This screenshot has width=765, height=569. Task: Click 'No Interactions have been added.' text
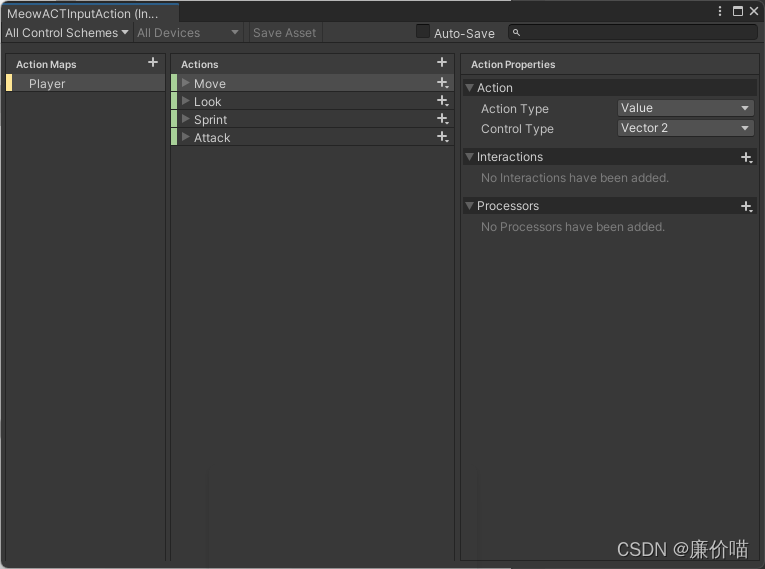[575, 178]
